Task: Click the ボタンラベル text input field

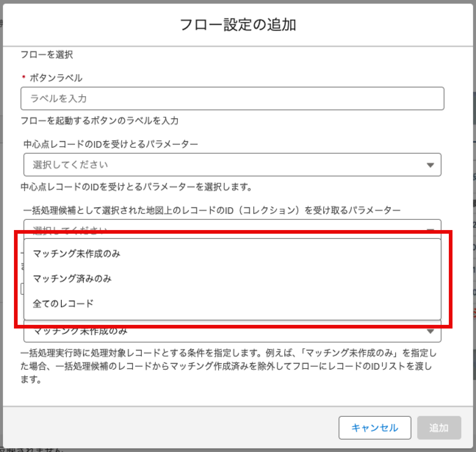Action: click(232, 98)
